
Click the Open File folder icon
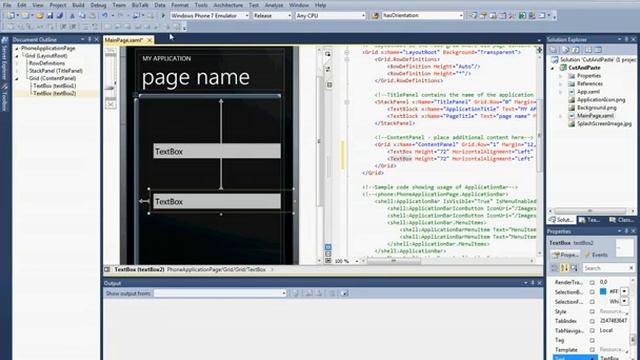pos(40,16)
